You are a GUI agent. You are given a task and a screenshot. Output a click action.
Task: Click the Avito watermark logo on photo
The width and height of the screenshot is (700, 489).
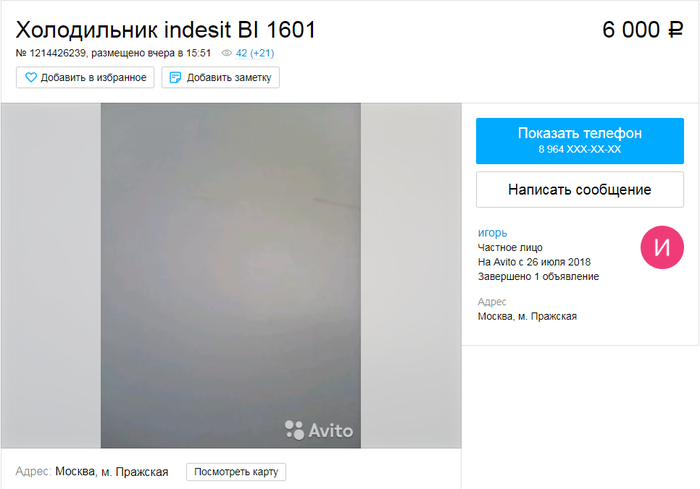point(319,430)
